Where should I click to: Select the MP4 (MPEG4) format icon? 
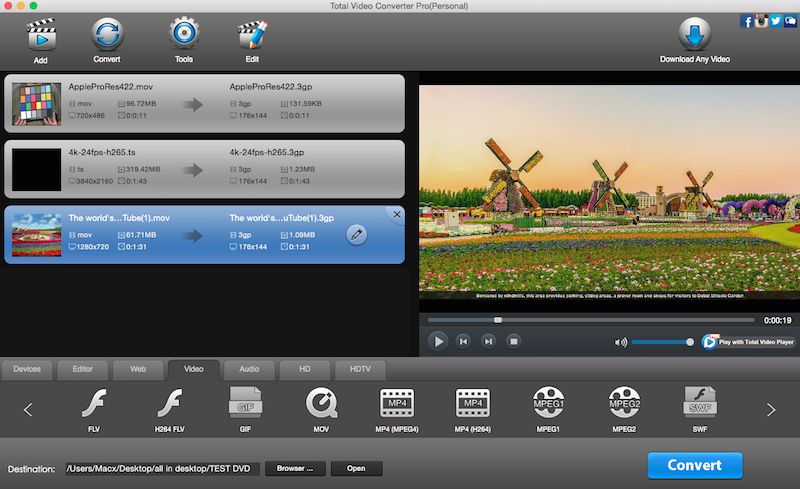click(x=397, y=403)
